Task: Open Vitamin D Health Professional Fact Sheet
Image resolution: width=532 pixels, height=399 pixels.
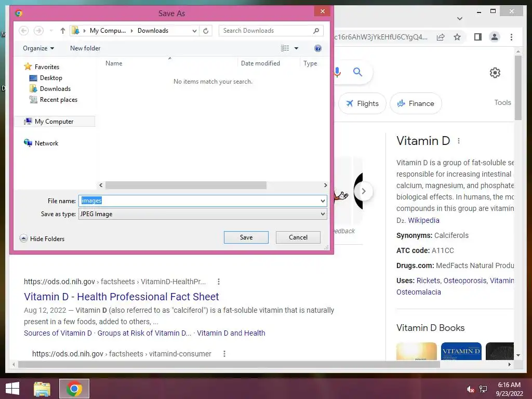Action: pyautogui.click(x=122, y=297)
